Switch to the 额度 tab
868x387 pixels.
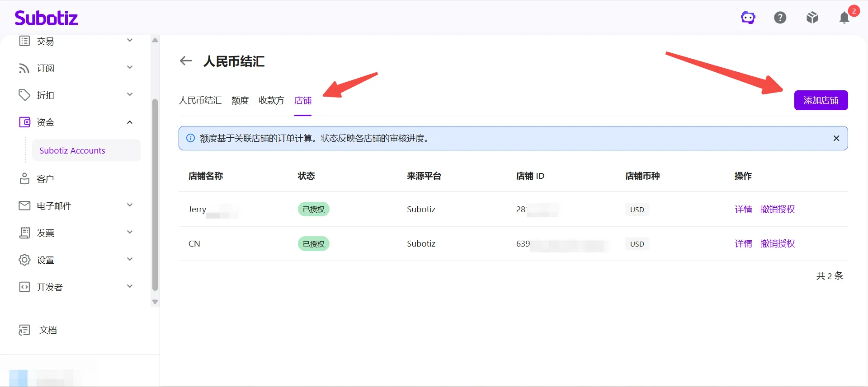click(240, 100)
